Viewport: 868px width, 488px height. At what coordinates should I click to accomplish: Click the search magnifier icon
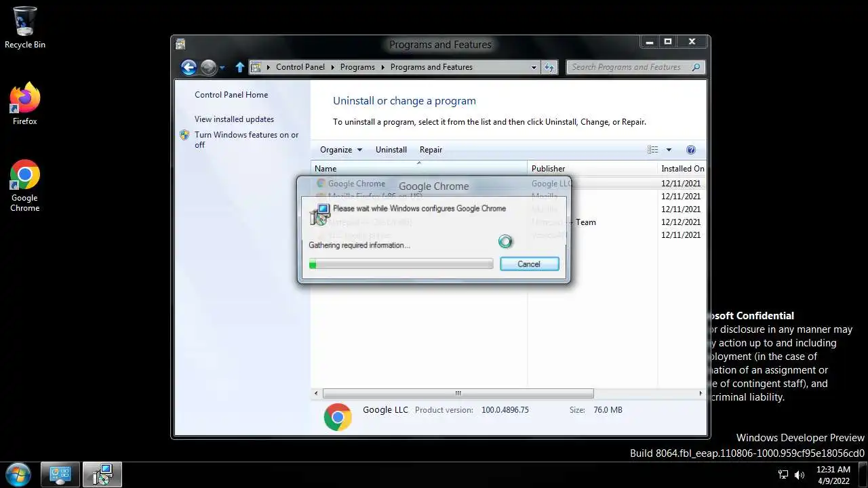[696, 67]
